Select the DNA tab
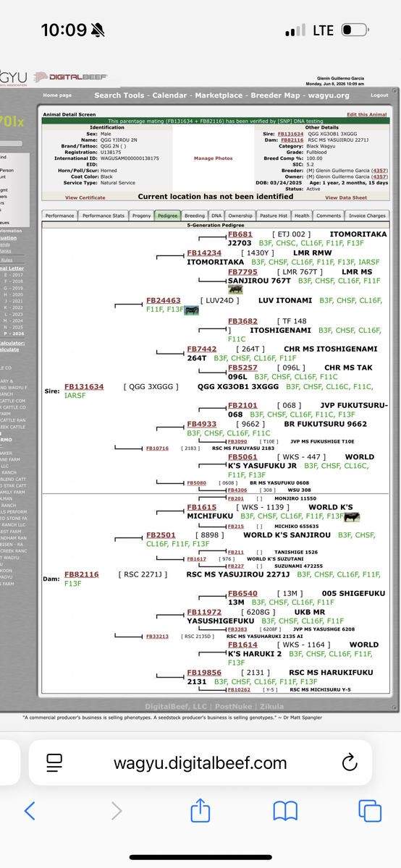 pyautogui.click(x=216, y=216)
